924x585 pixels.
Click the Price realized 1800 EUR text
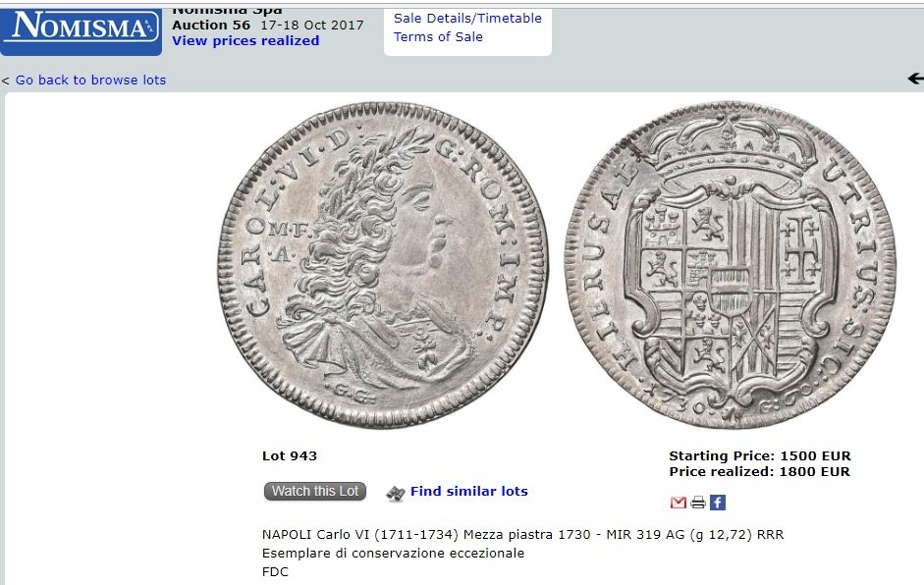pos(760,472)
